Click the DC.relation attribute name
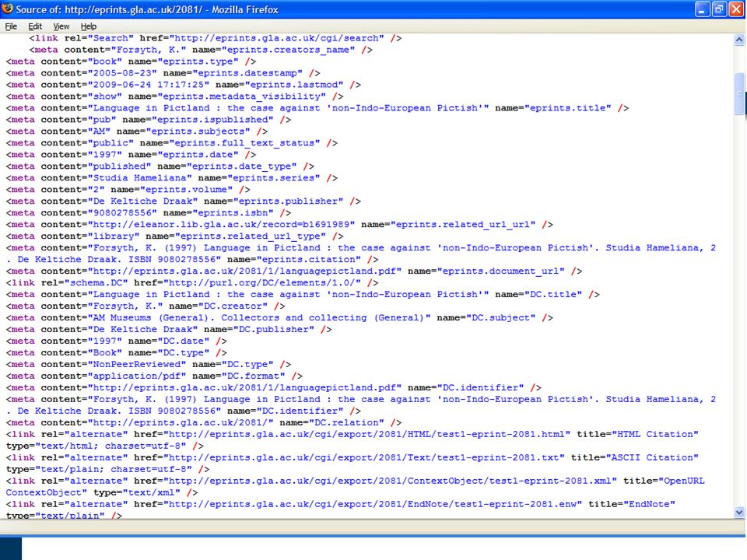 click(x=346, y=423)
